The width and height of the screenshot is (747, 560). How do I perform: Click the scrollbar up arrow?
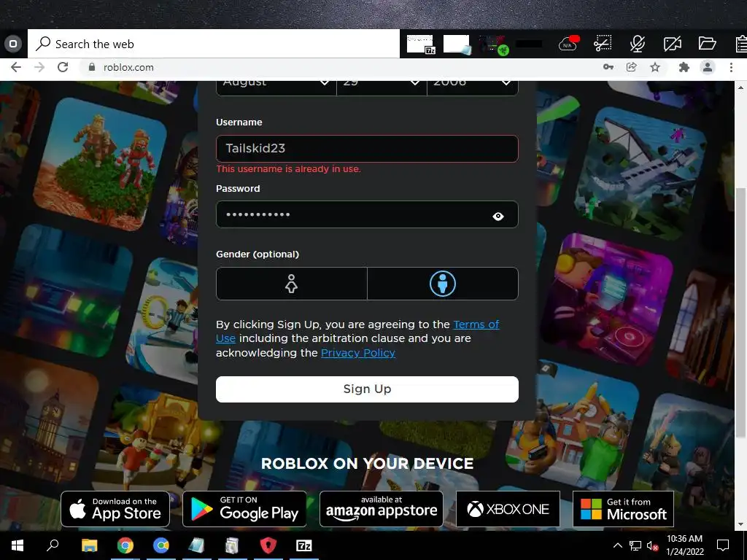(740, 87)
